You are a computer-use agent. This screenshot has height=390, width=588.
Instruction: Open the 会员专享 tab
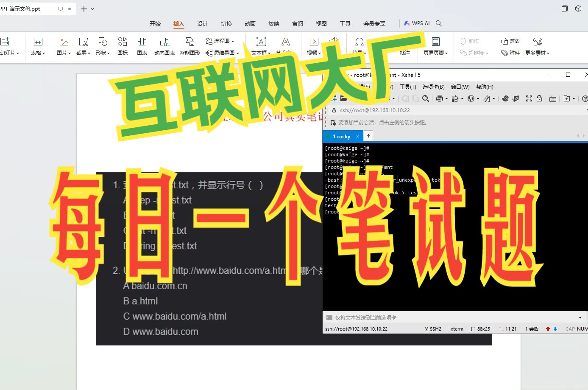click(x=374, y=24)
